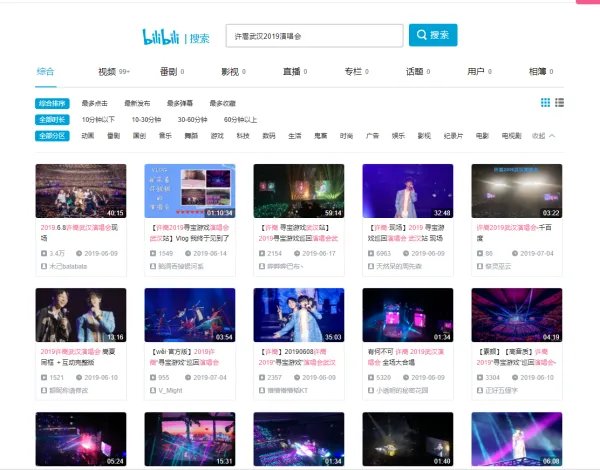
Task: Open title 有何不可 许嵩 2019武汉演唱会
Action: click(x=406, y=357)
